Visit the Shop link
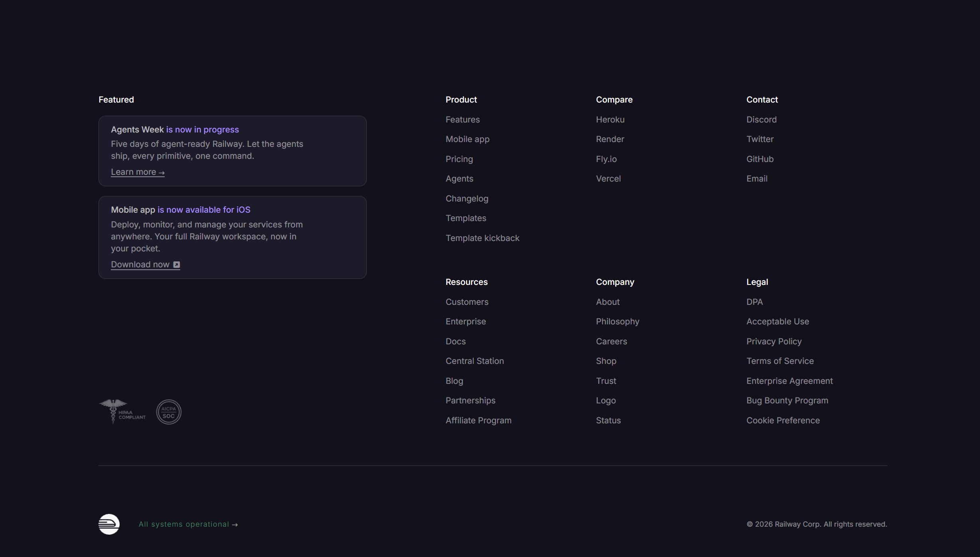980x557 pixels. click(606, 361)
